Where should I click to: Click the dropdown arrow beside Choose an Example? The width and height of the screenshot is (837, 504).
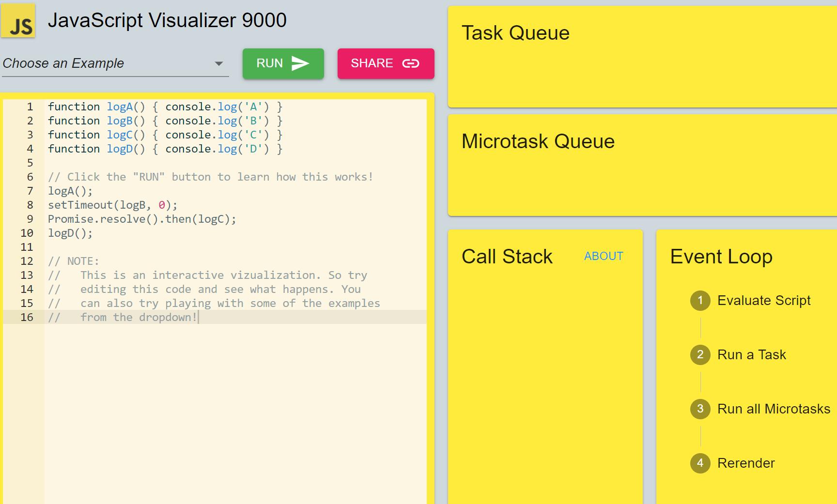[x=219, y=64]
